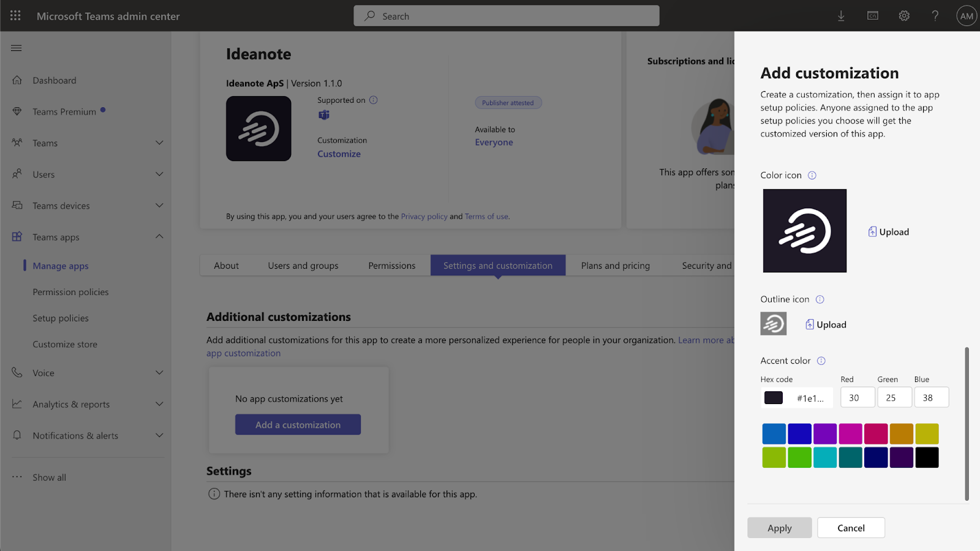Pick the lime green accent swatch
980x551 pixels.
tap(774, 457)
